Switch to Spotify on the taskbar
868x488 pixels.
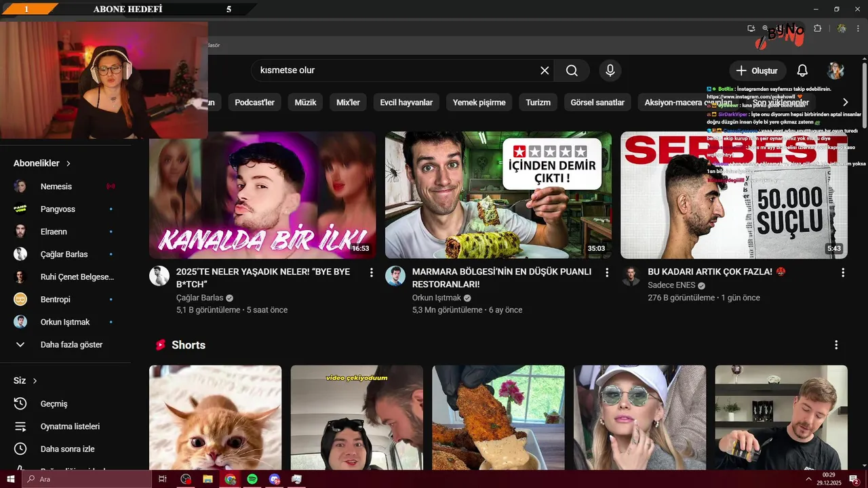point(252,479)
